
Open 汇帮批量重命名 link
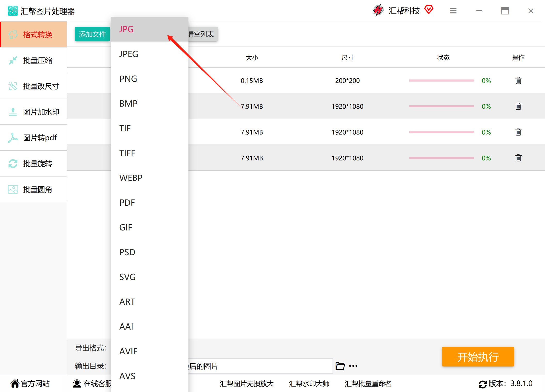click(368, 384)
